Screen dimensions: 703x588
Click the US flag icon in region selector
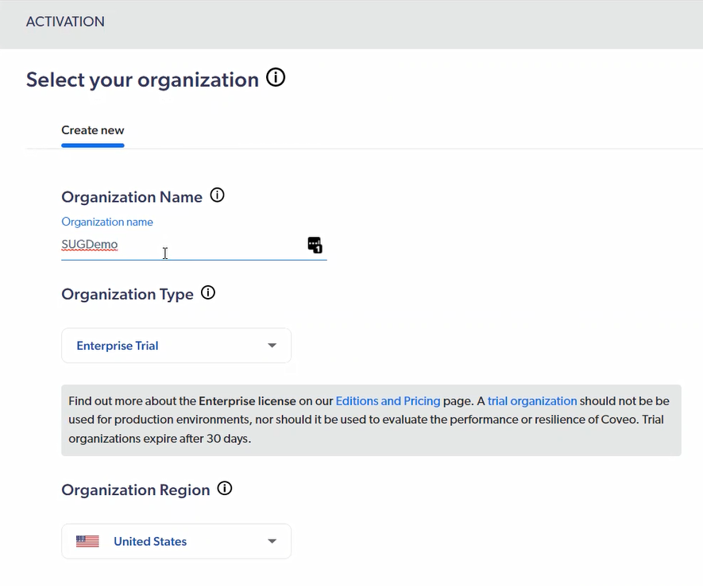tap(87, 541)
